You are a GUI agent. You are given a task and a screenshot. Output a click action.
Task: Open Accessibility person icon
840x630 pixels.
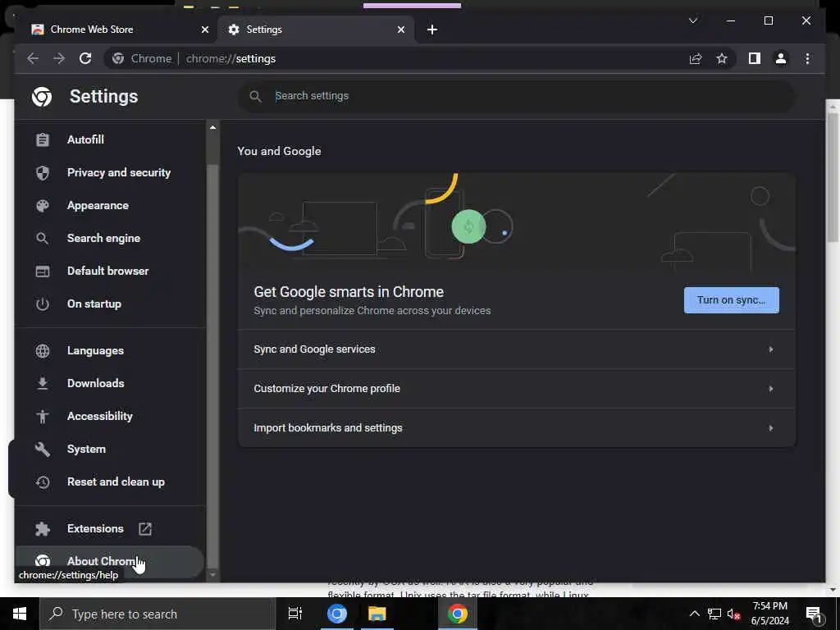pos(43,416)
